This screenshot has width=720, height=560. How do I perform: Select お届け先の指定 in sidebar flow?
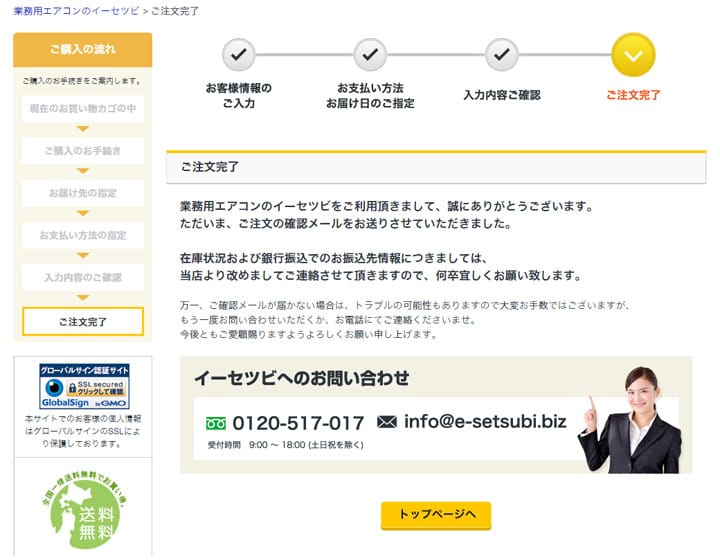[x=83, y=193]
